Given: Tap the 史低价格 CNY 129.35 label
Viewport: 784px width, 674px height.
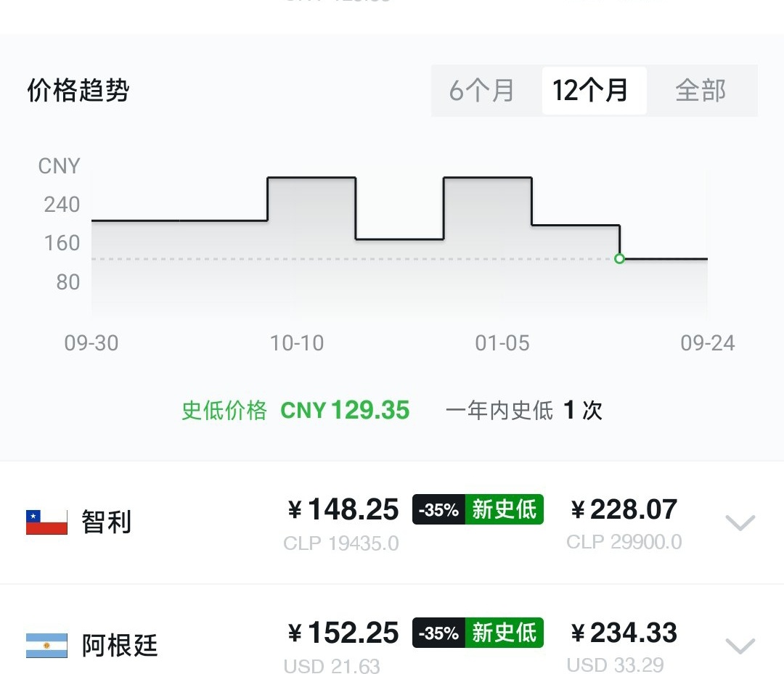Looking at the screenshot, I should (295, 410).
